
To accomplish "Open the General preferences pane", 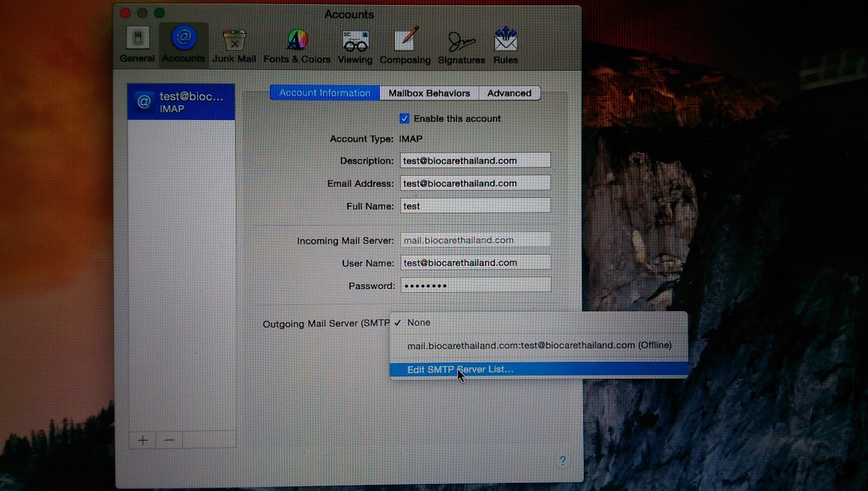I will pos(137,45).
